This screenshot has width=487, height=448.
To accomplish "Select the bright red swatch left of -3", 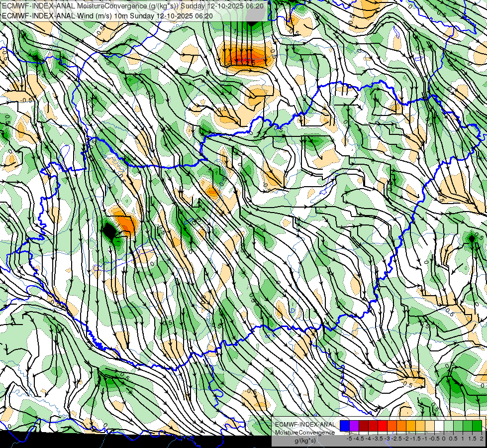I will (383, 426).
